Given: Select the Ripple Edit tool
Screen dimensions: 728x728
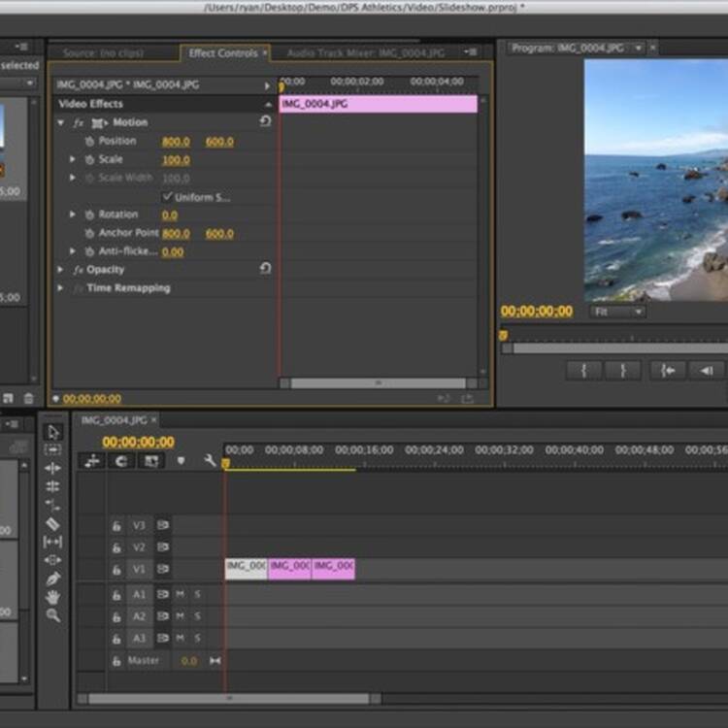Looking at the screenshot, I should pyautogui.click(x=52, y=468).
